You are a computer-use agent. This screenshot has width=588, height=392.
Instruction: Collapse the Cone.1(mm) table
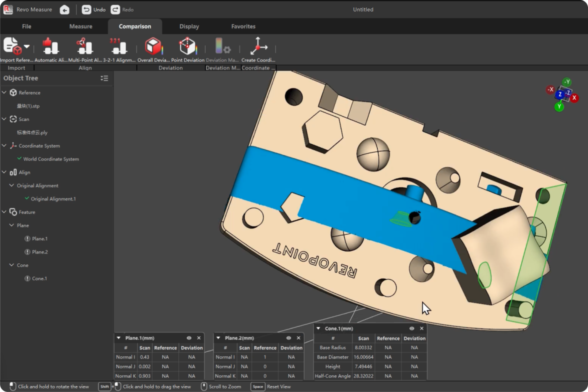(x=318, y=328)
